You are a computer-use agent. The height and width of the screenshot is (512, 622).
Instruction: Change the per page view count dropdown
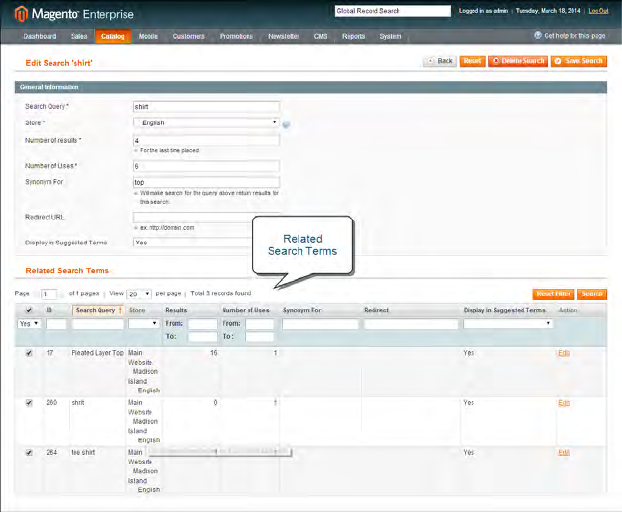[x=139, y=294]
